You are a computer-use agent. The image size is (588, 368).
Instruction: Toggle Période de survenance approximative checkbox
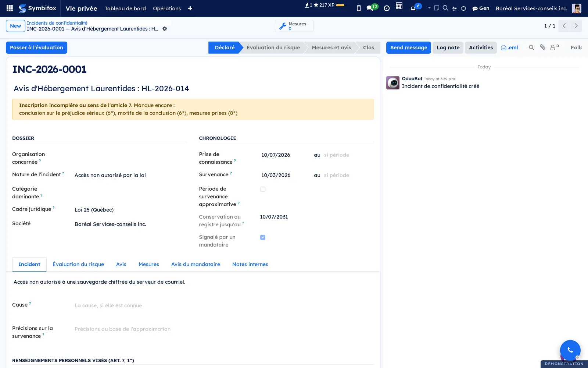click(263, 189)
